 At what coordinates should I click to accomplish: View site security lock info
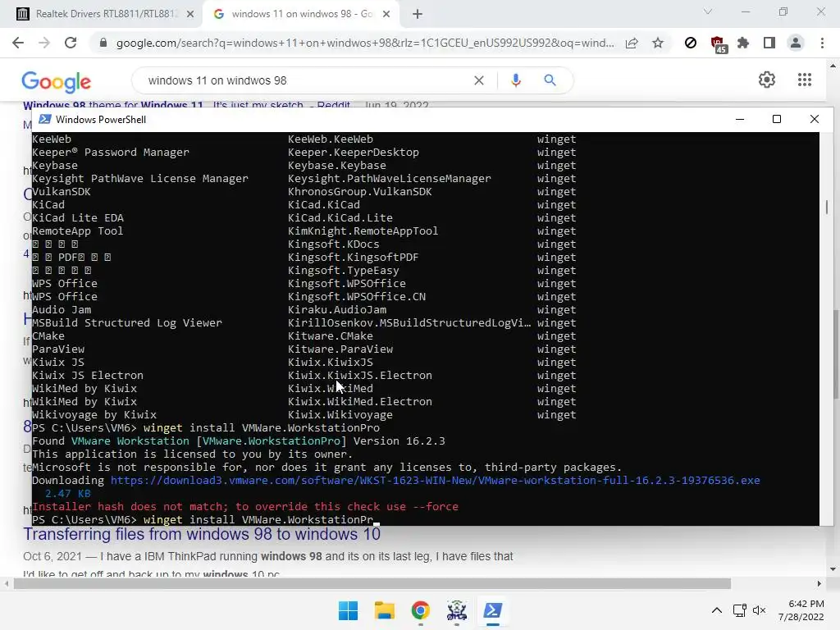click(103, 43)
